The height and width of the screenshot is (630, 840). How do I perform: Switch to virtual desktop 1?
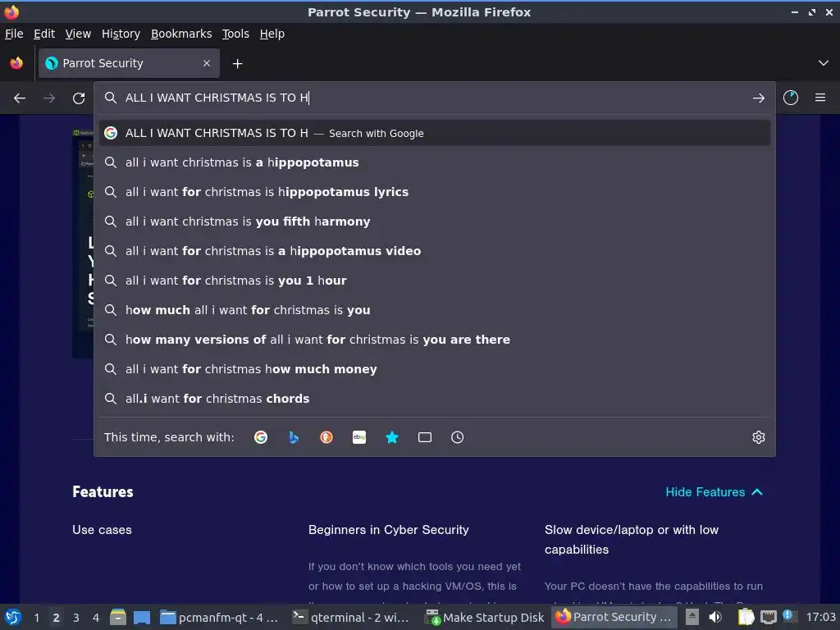coord(36,618)
